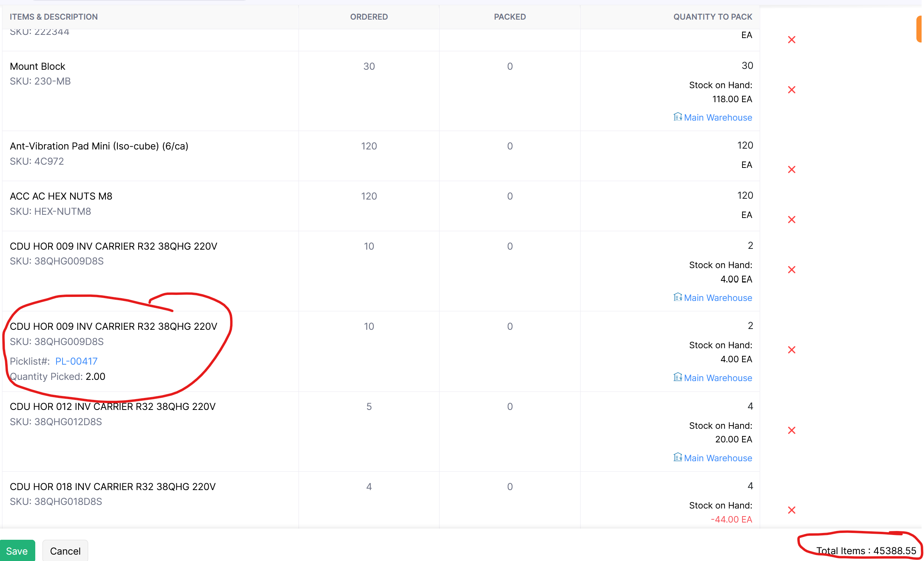Remove CDU HOR 018 INV CARRIER row

(791, 510)
